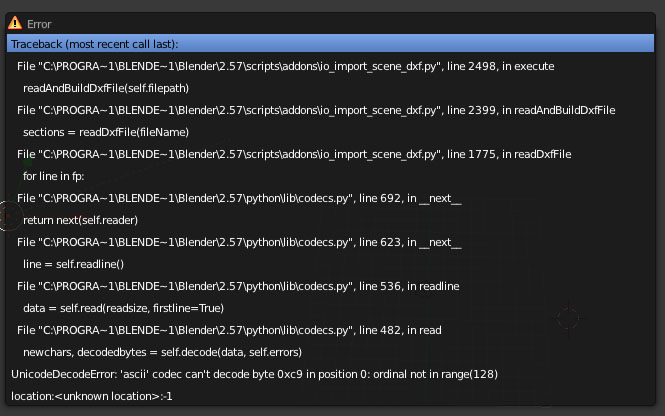Click traceback row 'line 2498, in execute'
This screenshot has height=416, width=665.
[x=330, y=66]
